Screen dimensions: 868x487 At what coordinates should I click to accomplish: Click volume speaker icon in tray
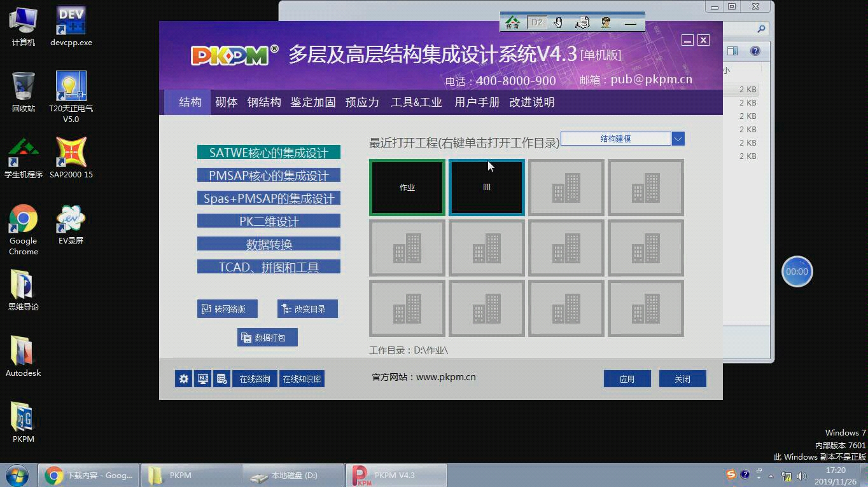tap(802, 476)
